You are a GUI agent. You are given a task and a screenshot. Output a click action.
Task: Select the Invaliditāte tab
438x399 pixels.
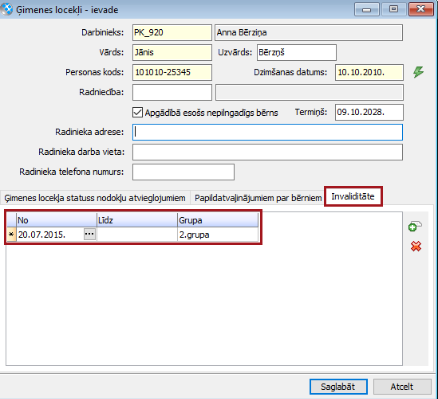point(353,197)
